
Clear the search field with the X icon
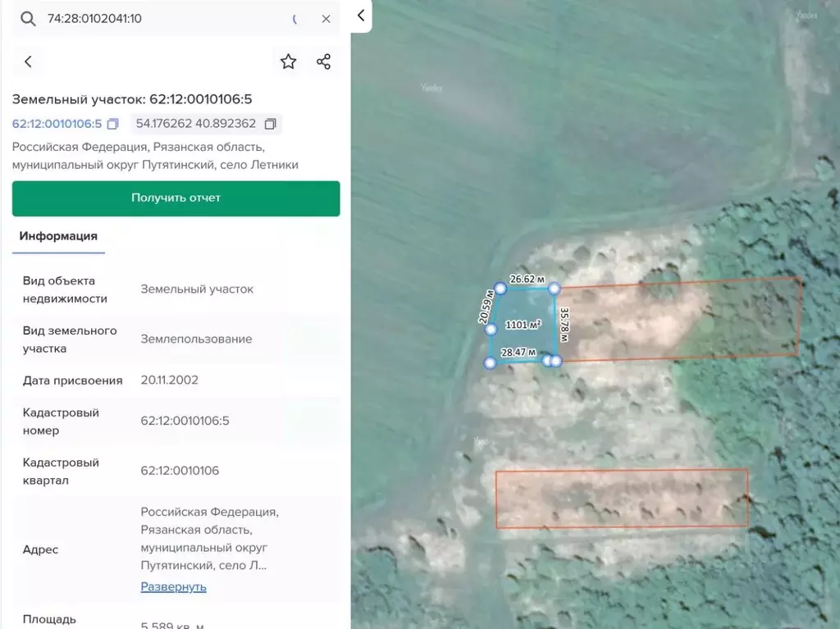click(x=326, y=19)
